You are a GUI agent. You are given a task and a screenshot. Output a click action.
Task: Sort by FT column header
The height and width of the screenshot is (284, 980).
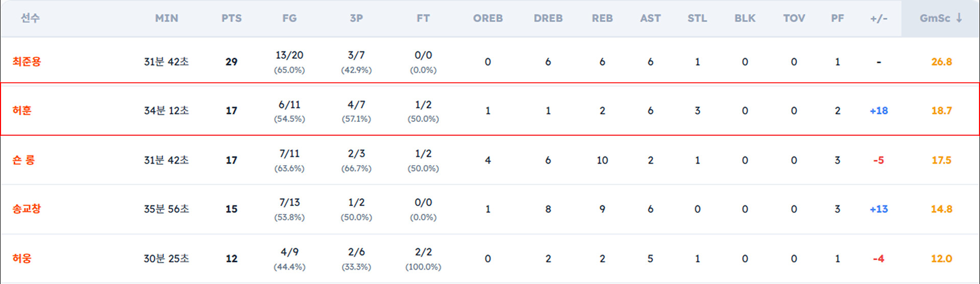423,18
